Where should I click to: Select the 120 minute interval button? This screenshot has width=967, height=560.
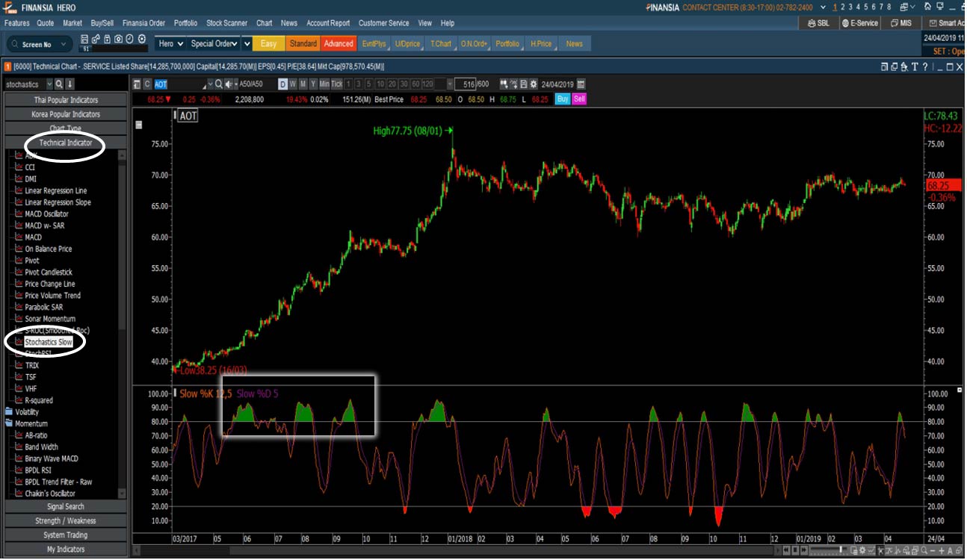point(427,84)
